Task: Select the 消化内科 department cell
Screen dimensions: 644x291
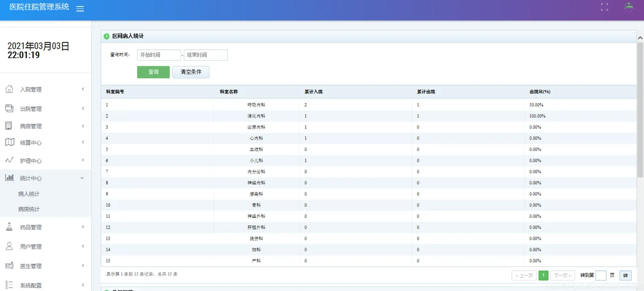Action: [256, 116]
